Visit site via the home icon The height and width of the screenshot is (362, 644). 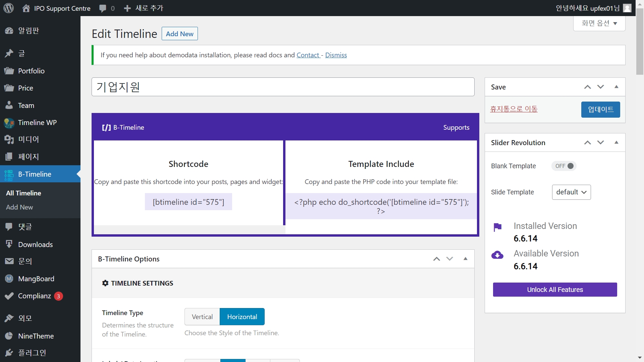pyautogui.click(x=26, y=8)
